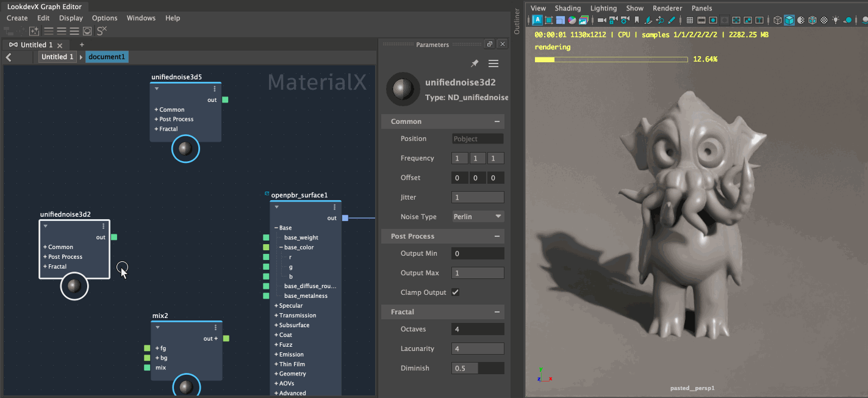Click the 2D pan/zoom icon
The height and width of the screenshot is (398, 868).
click(660, 20)
